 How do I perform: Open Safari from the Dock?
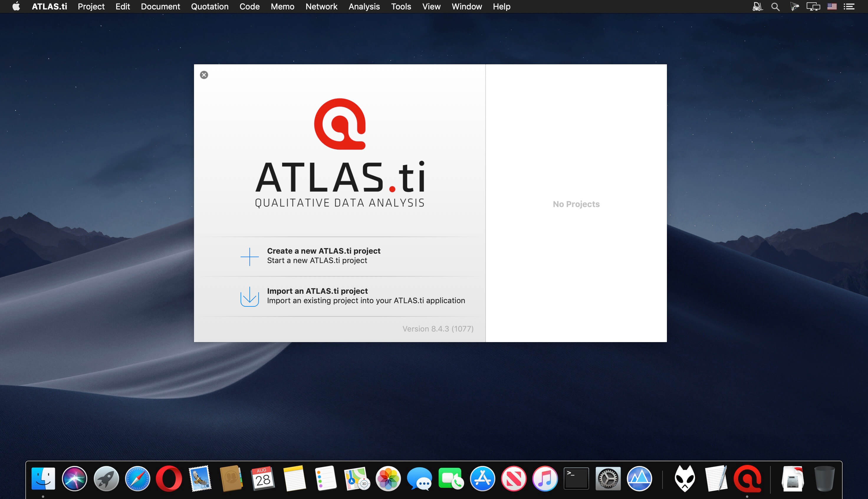(x=137, y=478)
